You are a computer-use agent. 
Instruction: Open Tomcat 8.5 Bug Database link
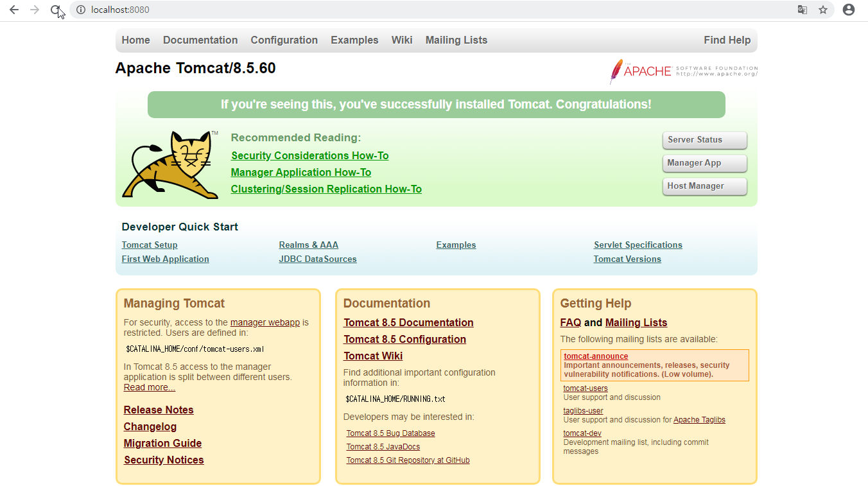coord(391,433)
